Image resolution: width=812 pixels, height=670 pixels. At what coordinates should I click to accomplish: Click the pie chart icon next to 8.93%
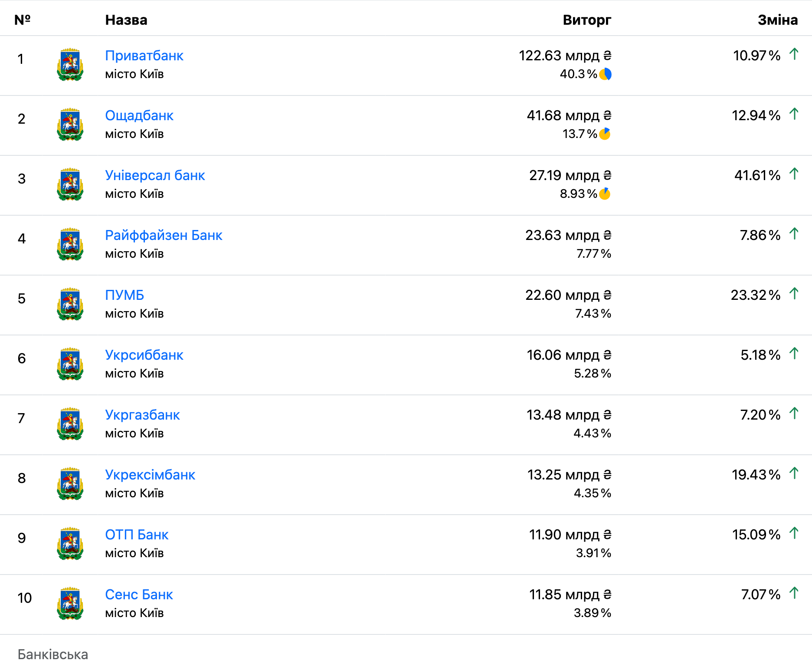click(x=605, y=194)
